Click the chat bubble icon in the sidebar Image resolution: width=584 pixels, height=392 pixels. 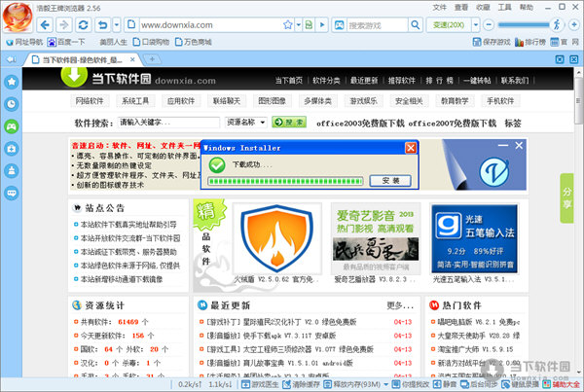click(12, 194)
